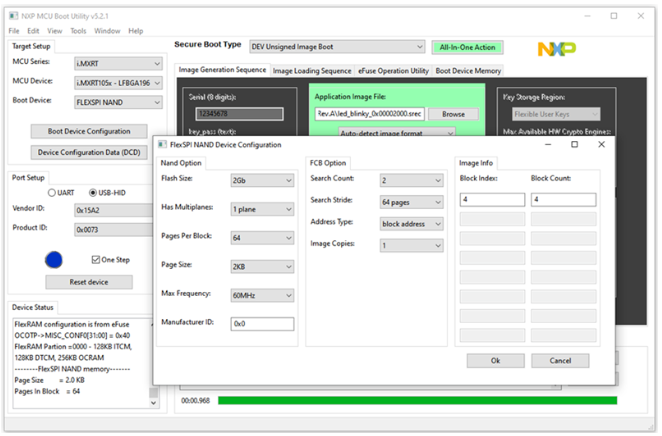The image size is (662, 436).
Task: Expand the Max Frequency combo box
Action: point(262,295)
